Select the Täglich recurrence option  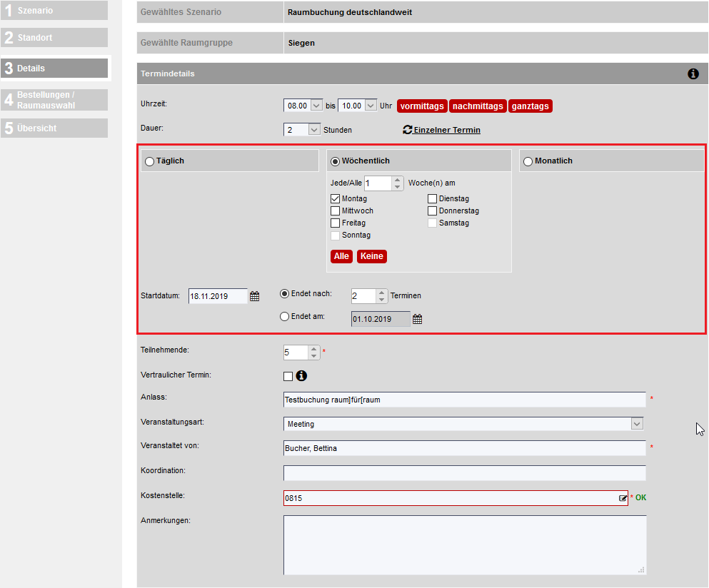pyautogui.click(x=149, y=161)
